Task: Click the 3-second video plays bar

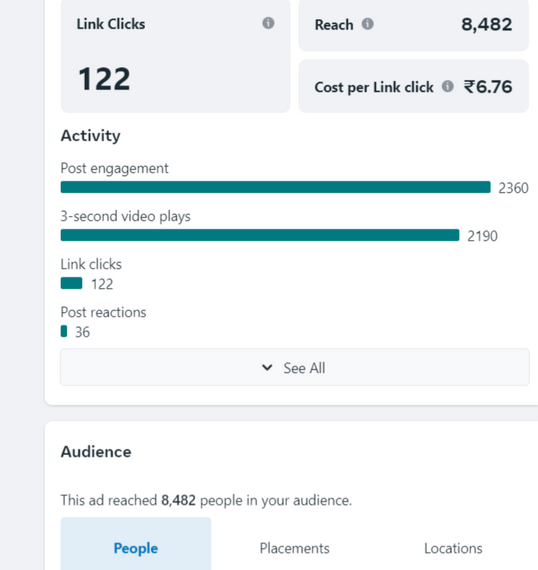Action: tap(260, 235)
